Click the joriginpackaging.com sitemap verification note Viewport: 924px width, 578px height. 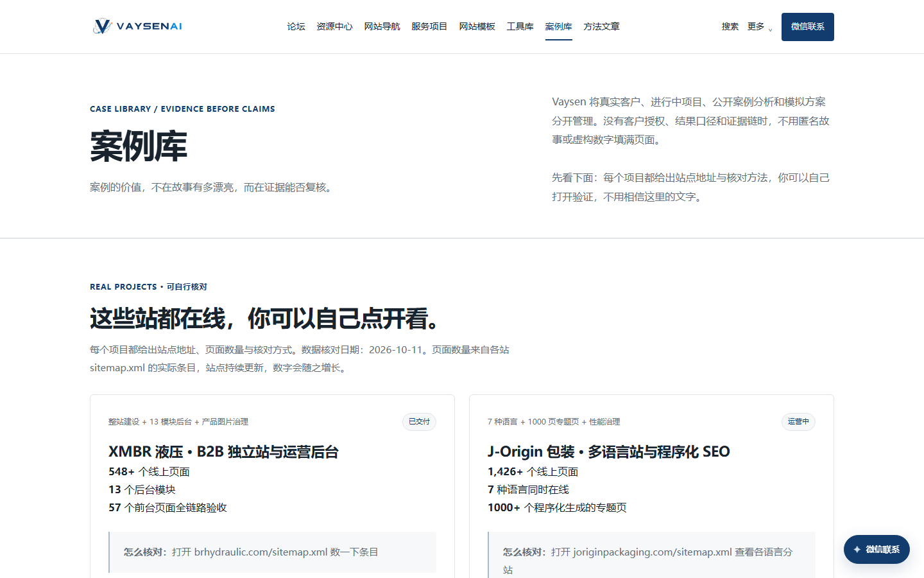pyautogui.click(x=651, y=556)
